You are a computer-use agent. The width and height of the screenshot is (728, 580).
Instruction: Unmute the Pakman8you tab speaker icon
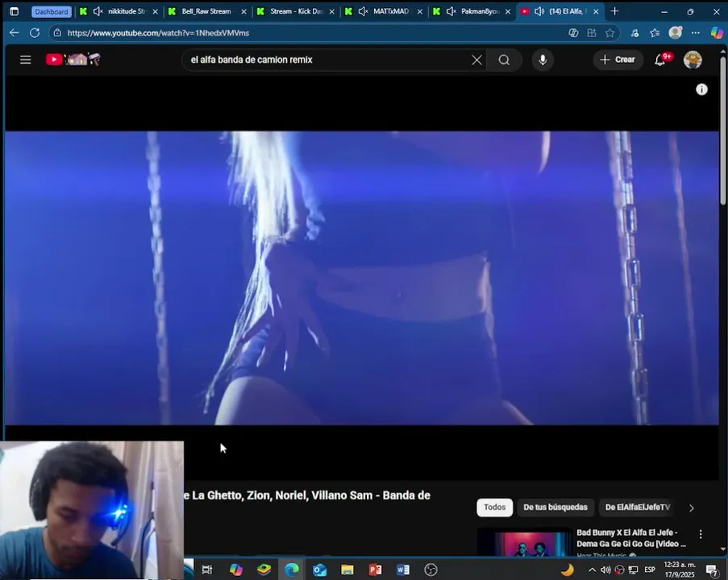point(451,11)
